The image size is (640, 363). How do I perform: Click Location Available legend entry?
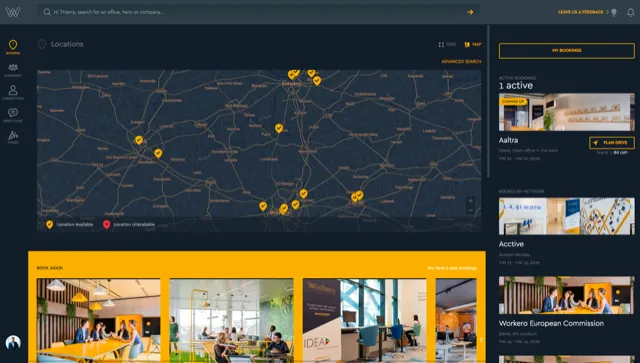point(70,224)
